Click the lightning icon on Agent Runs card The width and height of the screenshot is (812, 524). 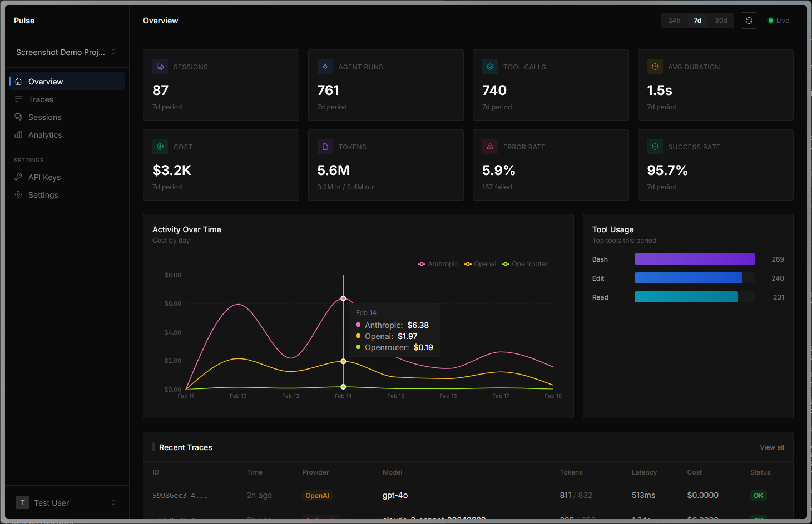325,66
